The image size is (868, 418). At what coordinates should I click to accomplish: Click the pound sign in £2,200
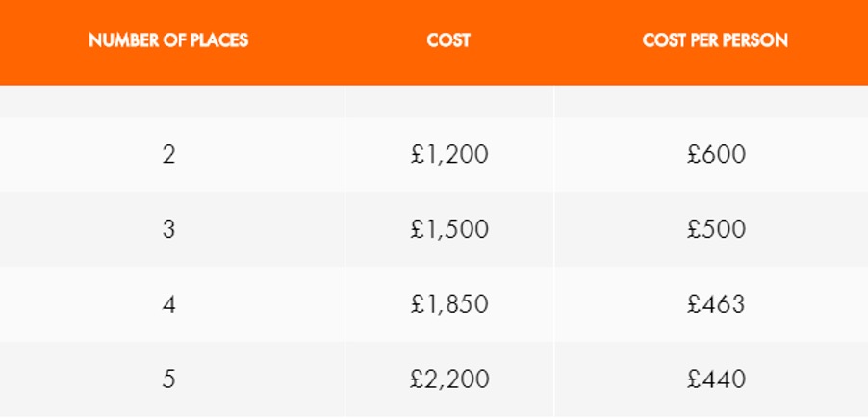click(418, 379)
